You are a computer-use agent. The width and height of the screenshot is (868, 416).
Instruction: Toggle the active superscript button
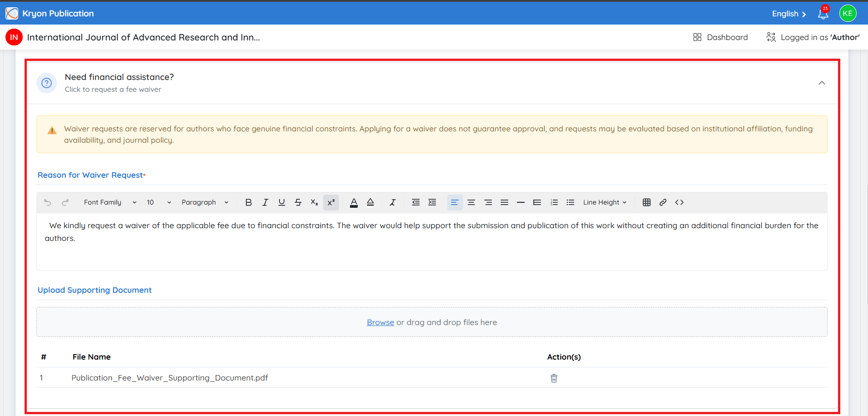point(331,202)
